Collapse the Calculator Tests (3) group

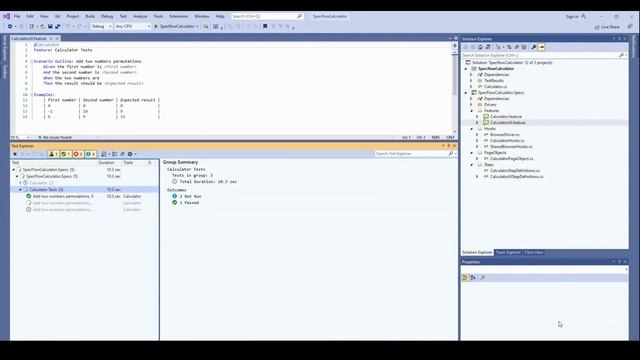click(20, 189)
